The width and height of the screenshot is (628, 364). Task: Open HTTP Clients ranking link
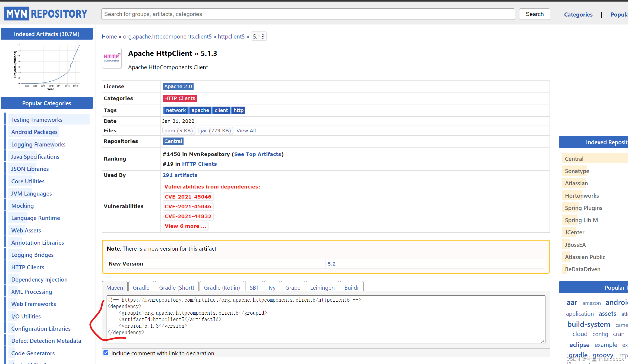199,164
